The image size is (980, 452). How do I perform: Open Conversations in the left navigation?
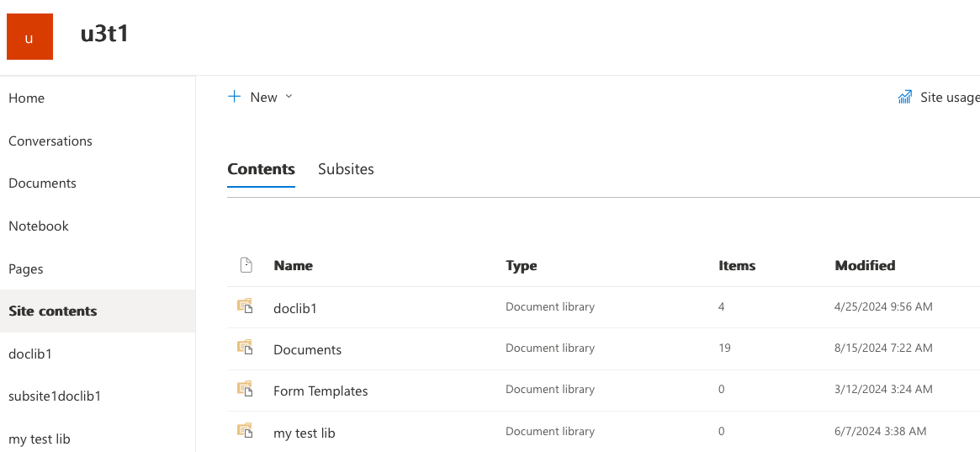pyautogui.click(x=50, y=141)
